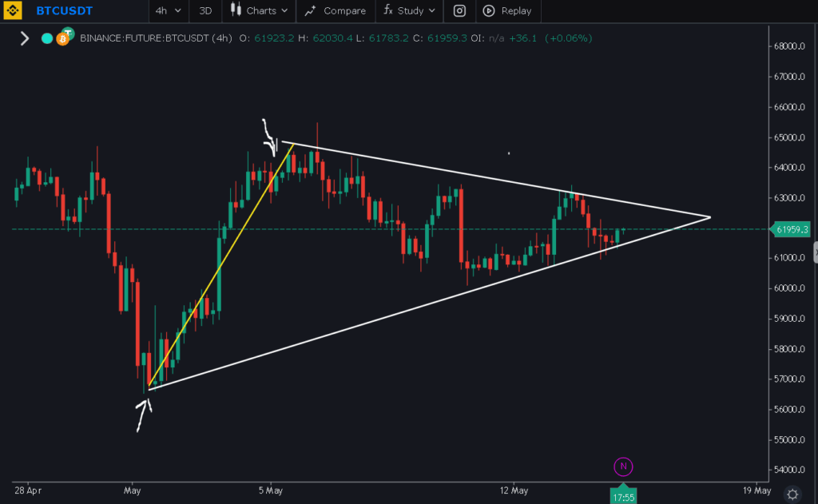Take a chart snapshot with camera icon

coord(459,11)
